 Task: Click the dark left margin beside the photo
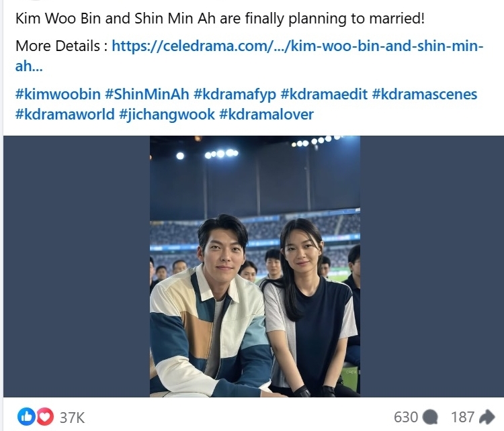tap(77, 267)
